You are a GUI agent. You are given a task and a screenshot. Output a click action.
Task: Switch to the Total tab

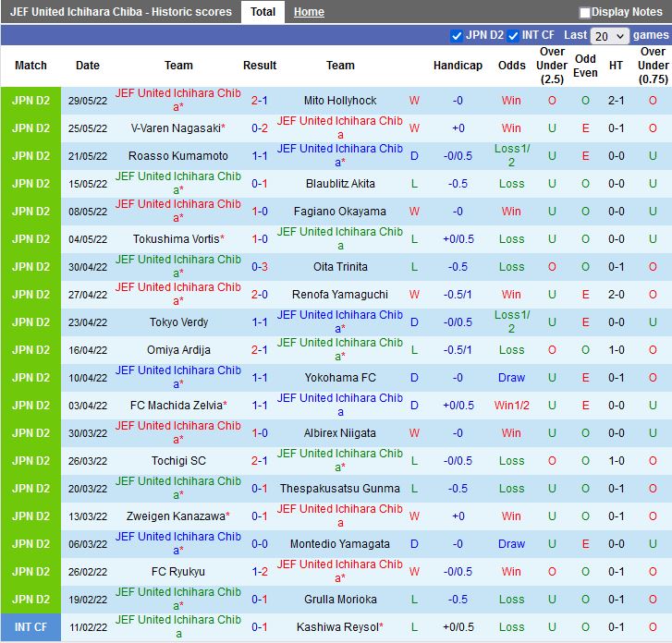tap(263, 12)
